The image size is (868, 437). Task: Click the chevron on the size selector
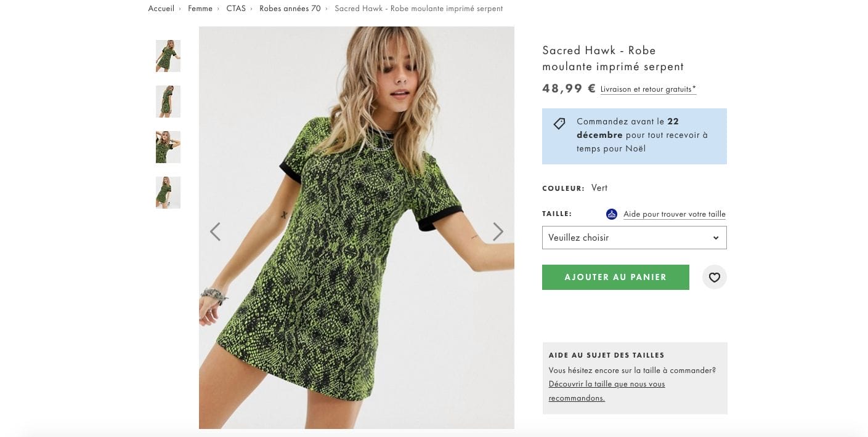tap(715, 238)
